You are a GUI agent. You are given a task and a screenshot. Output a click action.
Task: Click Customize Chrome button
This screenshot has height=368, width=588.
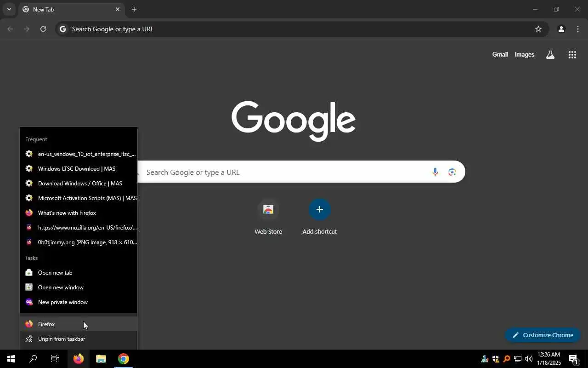click(x=543, y=335)
